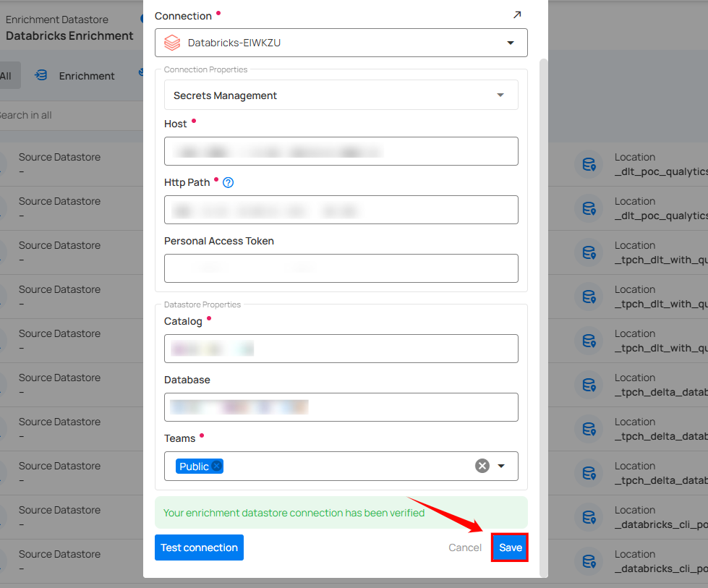Click the connection verified message

click(341, 513)
